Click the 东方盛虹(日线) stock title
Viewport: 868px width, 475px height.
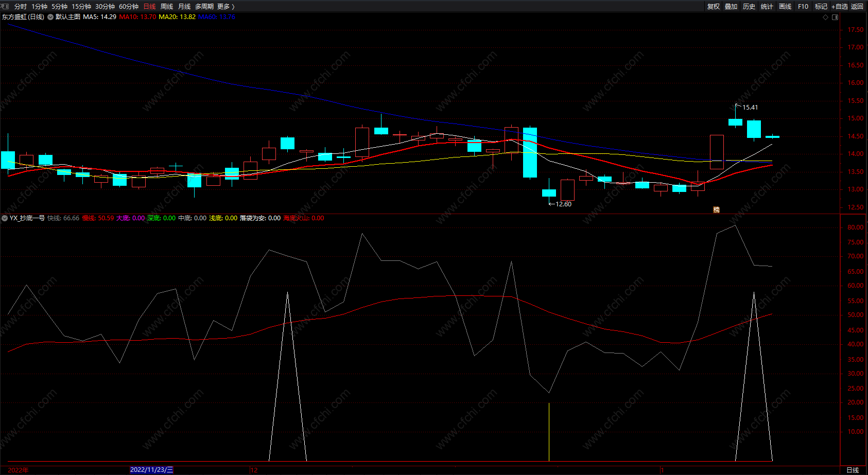pyautogui.click(x=23, y=17)
